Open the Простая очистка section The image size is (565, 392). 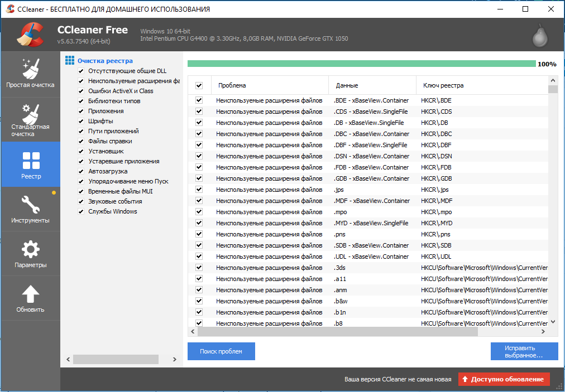(30, 74)
